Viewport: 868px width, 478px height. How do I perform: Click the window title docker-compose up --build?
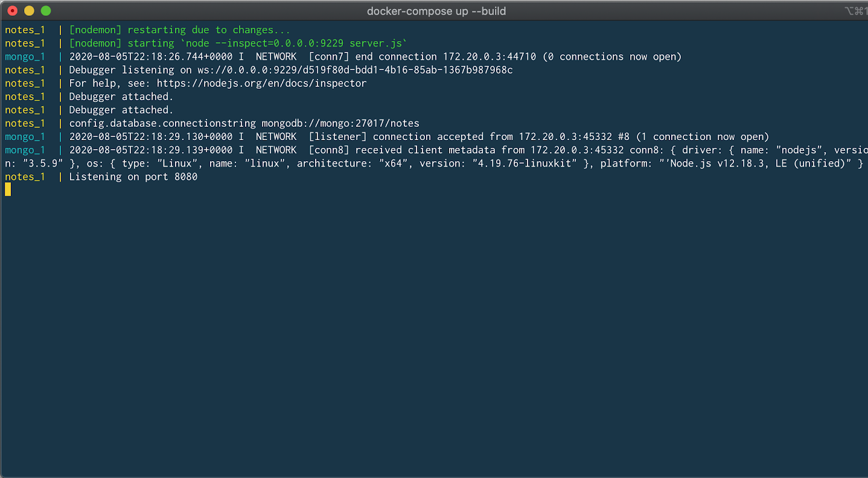tap(436, 11)
